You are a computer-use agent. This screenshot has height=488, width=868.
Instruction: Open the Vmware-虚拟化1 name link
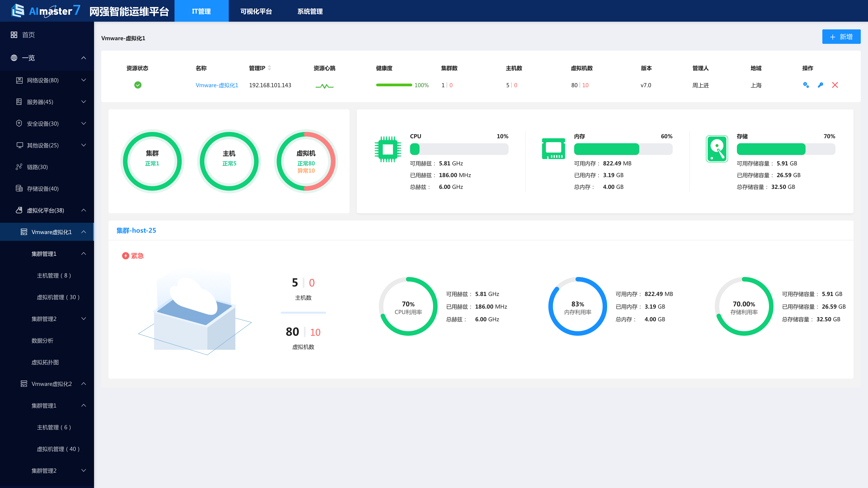tap(217, 85)
